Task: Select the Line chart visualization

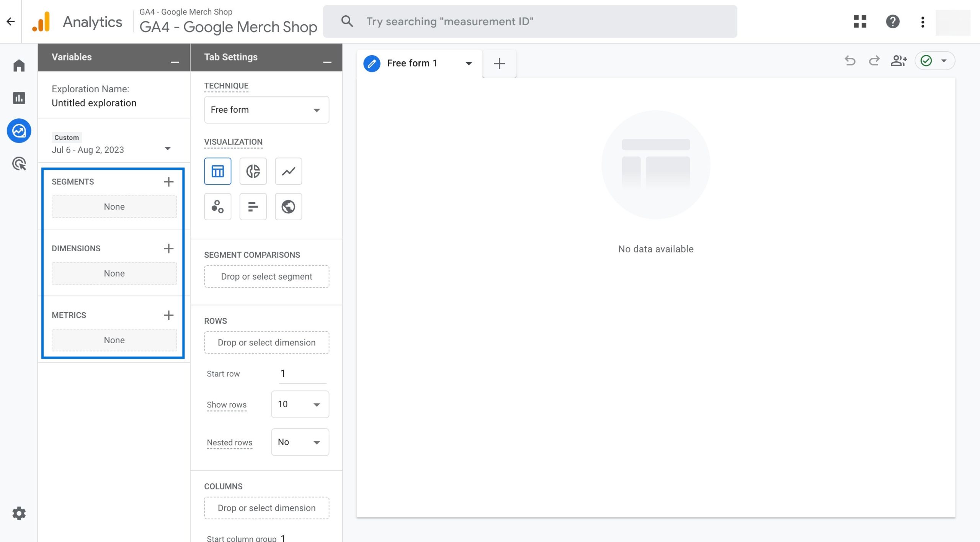Action: tap(288, 171)
